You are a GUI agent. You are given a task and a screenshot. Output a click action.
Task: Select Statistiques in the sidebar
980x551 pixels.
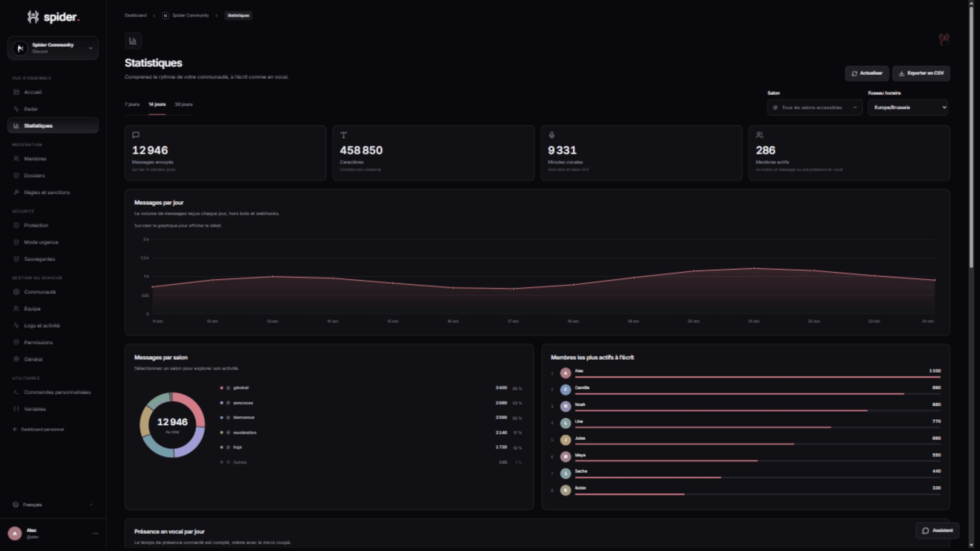53,126
